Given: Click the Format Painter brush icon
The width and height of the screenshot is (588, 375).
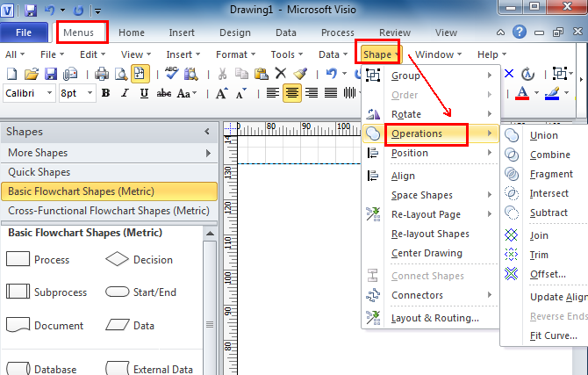Looking at the screenshot, I should point(300,74).
